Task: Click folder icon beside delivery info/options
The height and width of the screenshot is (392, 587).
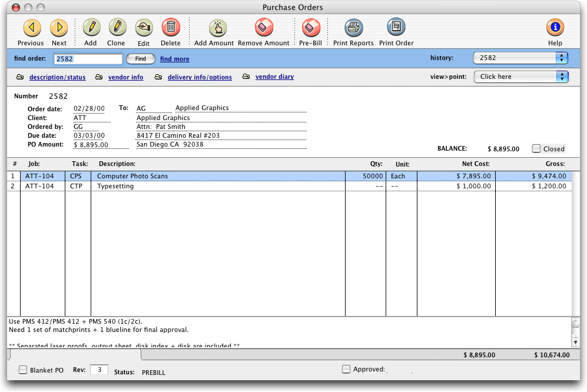Action: click(x=158, y=77)
